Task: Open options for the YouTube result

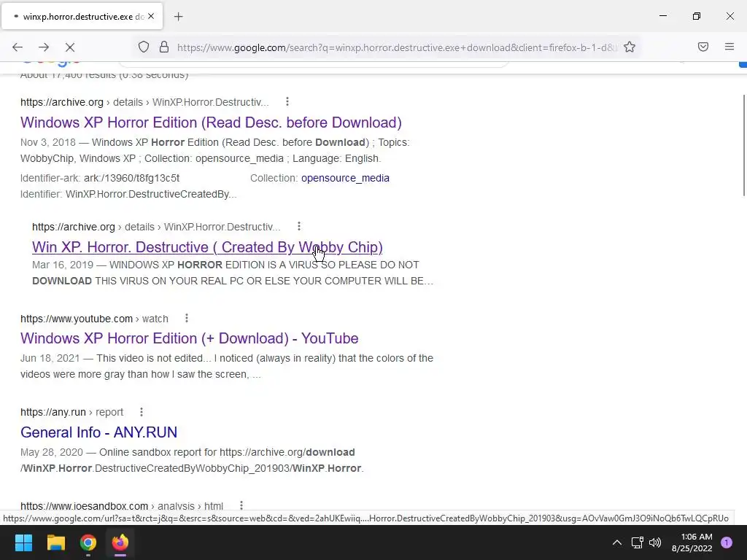Action: (x=187, y=318)
